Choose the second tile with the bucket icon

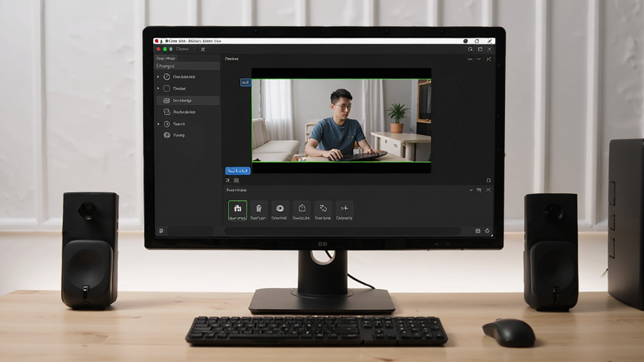pos(258,211)
